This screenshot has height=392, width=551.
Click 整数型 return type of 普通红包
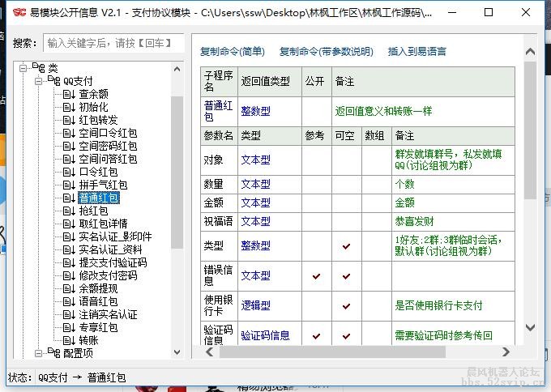point(255,111)
